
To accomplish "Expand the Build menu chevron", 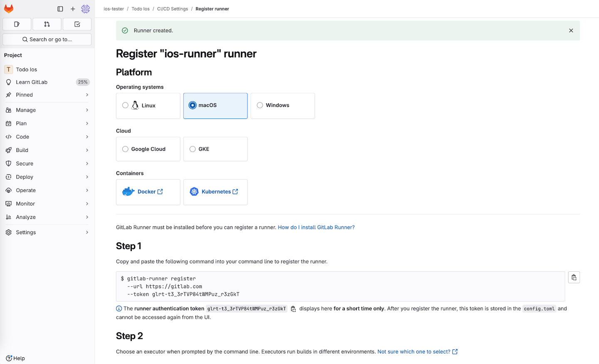I will pos(87,150).
